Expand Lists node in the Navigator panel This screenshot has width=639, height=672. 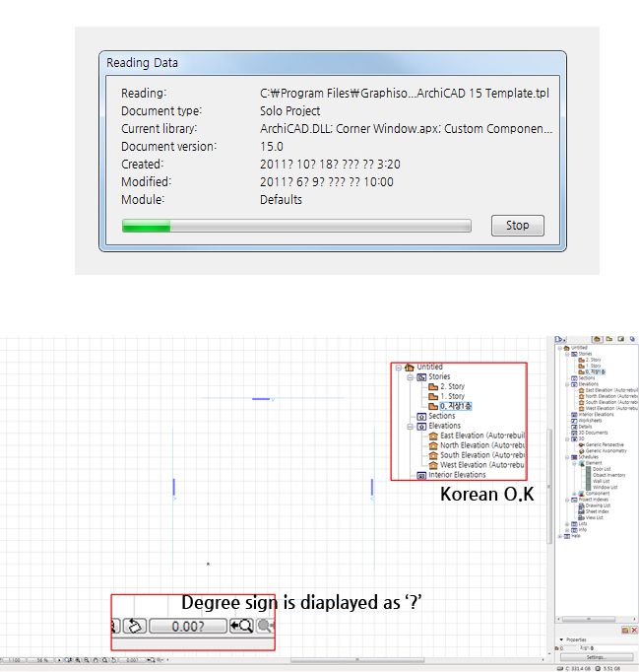tap(567, 524)
